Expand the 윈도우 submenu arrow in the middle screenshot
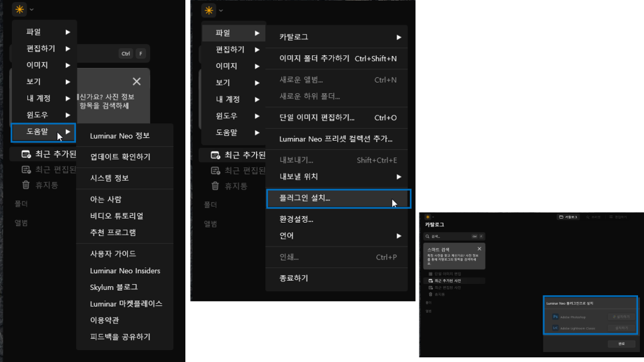 pyautogui.click(x=257, y=116)
